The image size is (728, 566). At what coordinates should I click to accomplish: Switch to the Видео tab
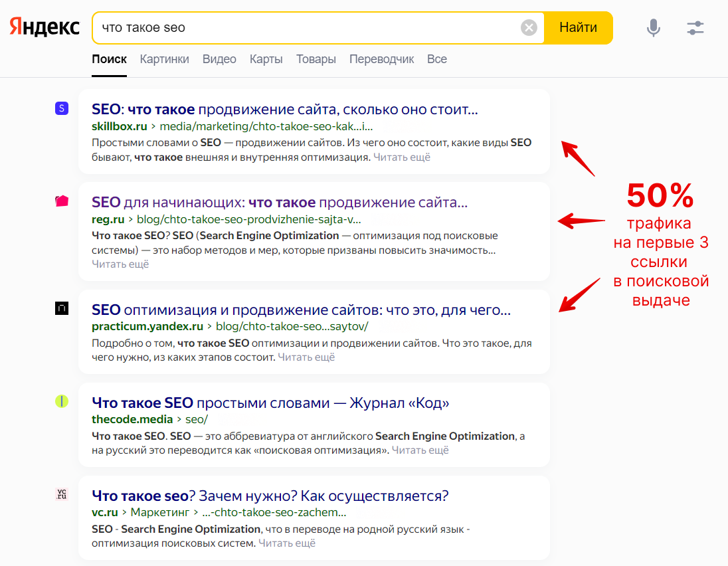[219, 59]
